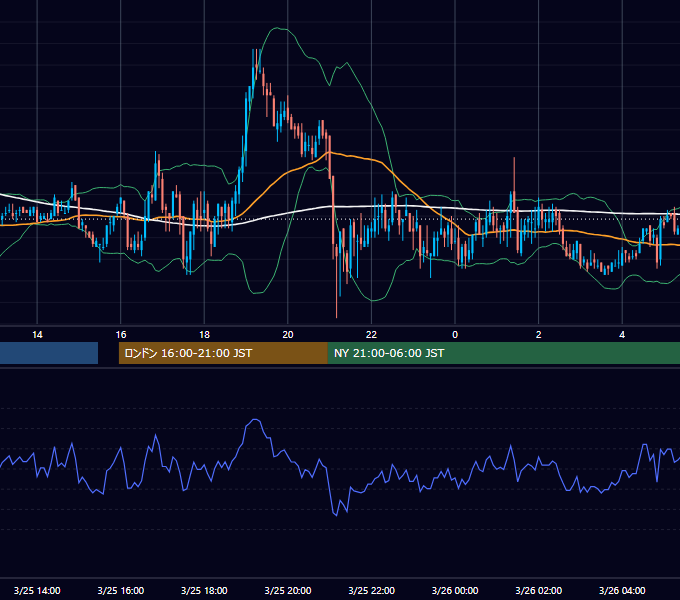
Task: Click the hour label 22 on chart axis
Action: click(372, 335)
